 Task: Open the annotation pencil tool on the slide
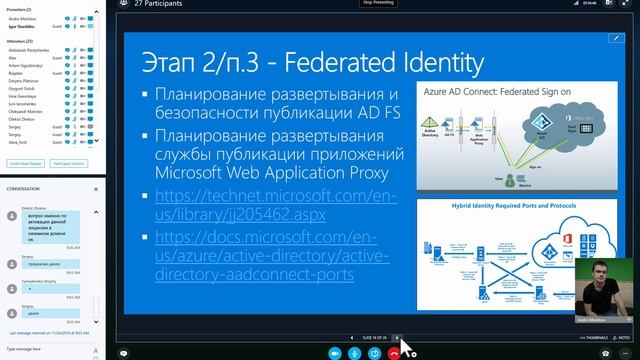616,38
